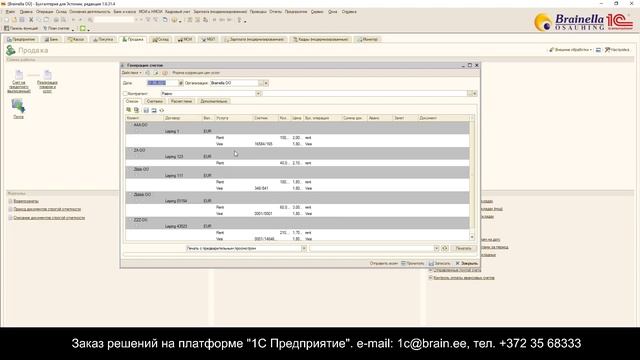
Task: Switch to Расчет пени tab in dialog
Action: point(181,101)
